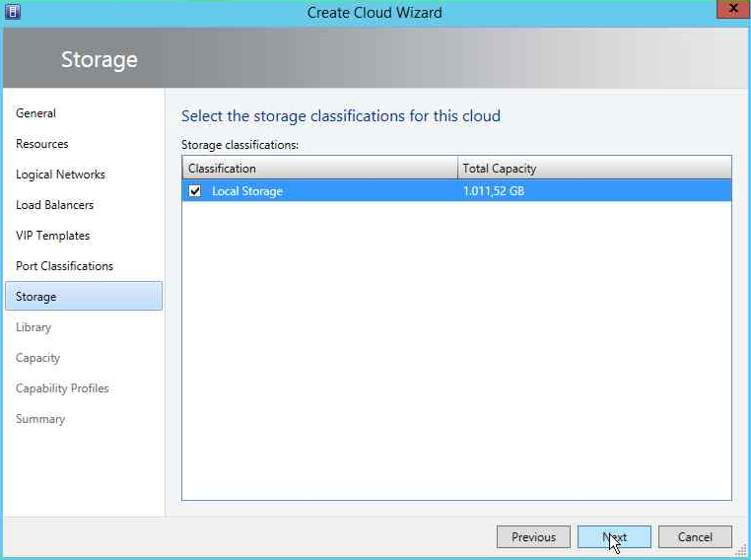Screen dimensions: 751x560
Task: Click the window resize grip in corner
Action: [742, 551]
